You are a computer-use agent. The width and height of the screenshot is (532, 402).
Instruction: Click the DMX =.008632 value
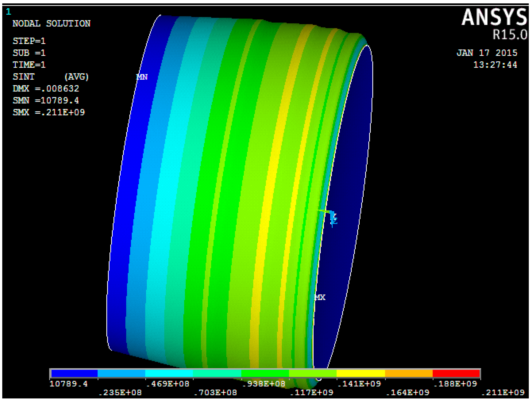pos(46,89)
